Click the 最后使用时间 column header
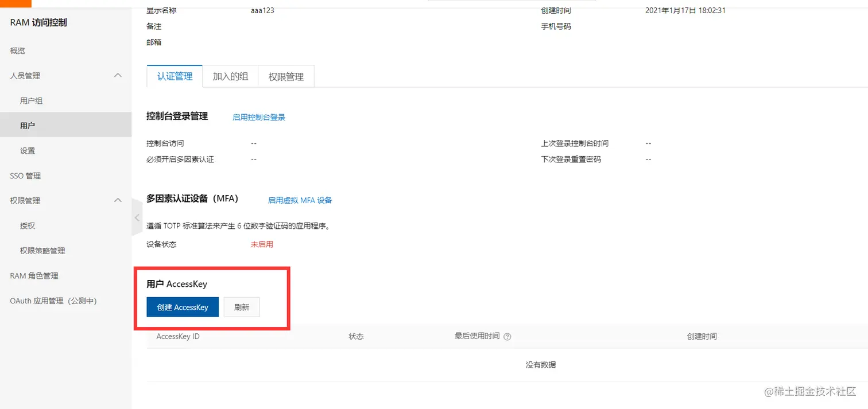868x409 pixels. coord(477,336)
